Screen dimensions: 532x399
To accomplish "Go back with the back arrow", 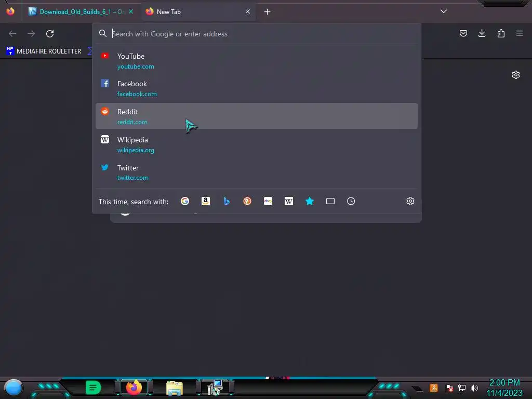I will pyautogui.click(x=12, y=34).
